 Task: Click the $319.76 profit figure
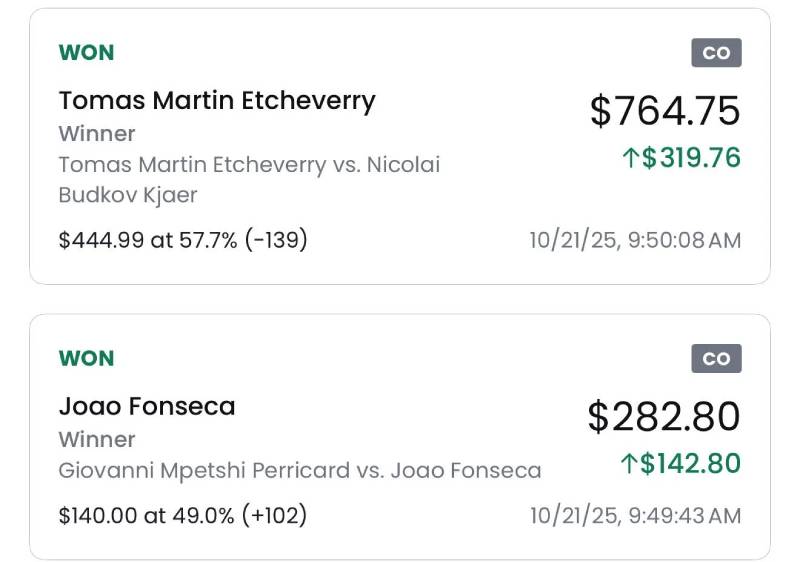pyautogui.click(x=691, y=158)
